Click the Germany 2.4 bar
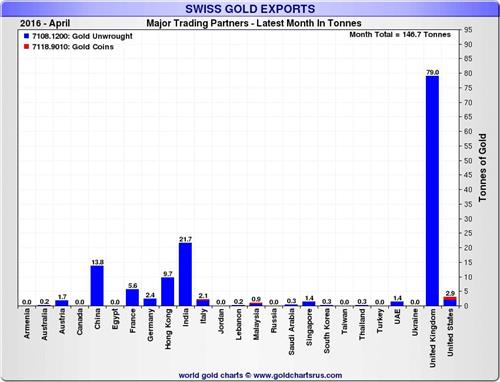This screenshot has width=500, height=382. click(x=150, y=302)
